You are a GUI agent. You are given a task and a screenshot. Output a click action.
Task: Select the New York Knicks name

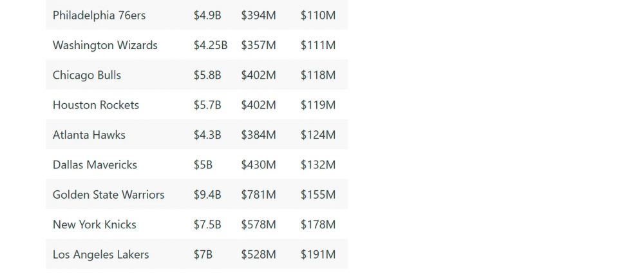95,224
